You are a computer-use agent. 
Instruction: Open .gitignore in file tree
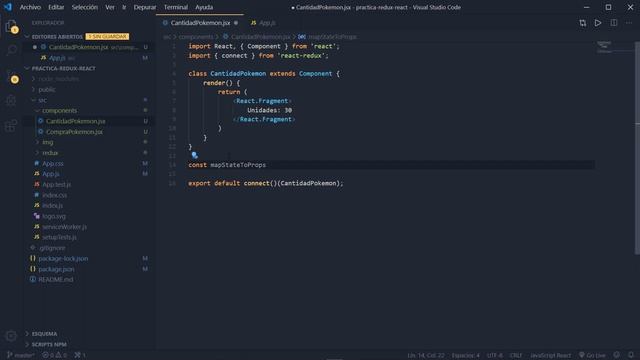pos(52,248)
